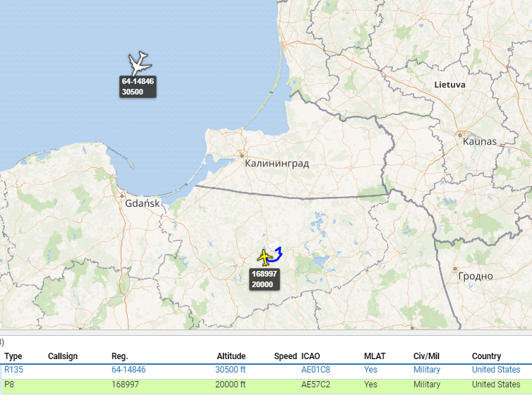Open the R135 type link
532x405 pixels.
pos(13,370)
